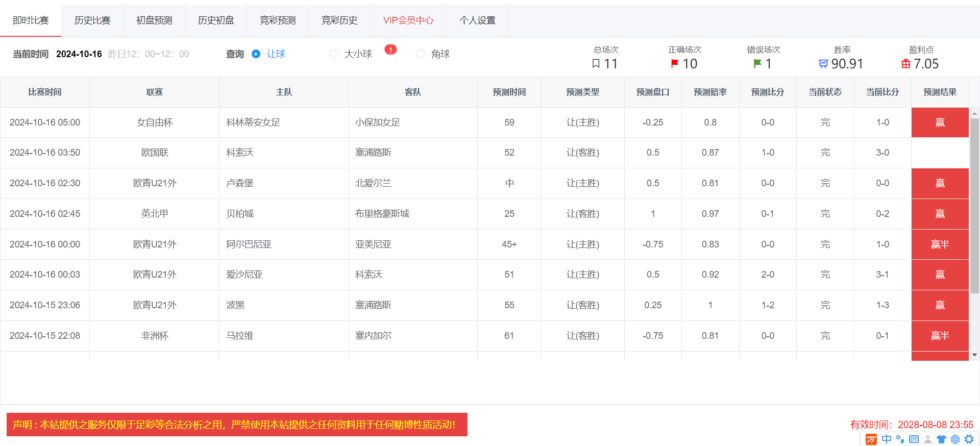Toggle the punctuation mode icon in IME bar

[x=900, y=439]
